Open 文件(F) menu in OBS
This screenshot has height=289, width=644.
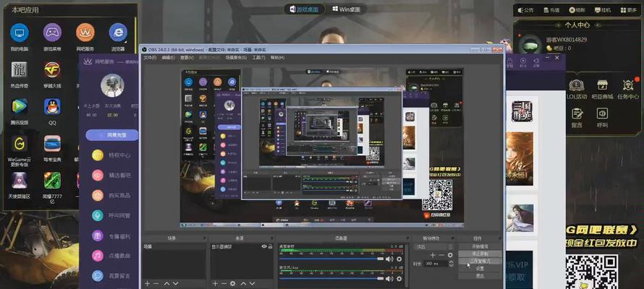click(x=150, y=58)
